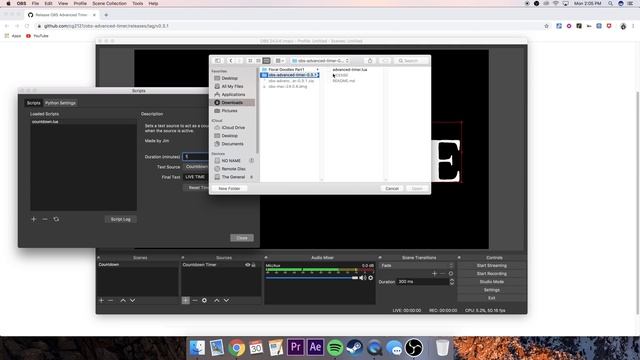Select Downloads in the file dialog sidebar

point(233,102)
